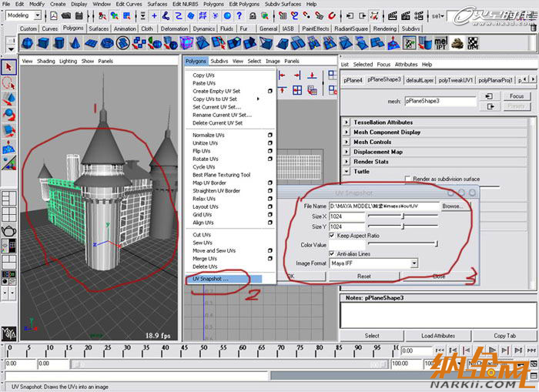The width and height of the screenshot is (539, 392).
Task: Create a polygon sphere from the shelf
Action: (29, 42)
